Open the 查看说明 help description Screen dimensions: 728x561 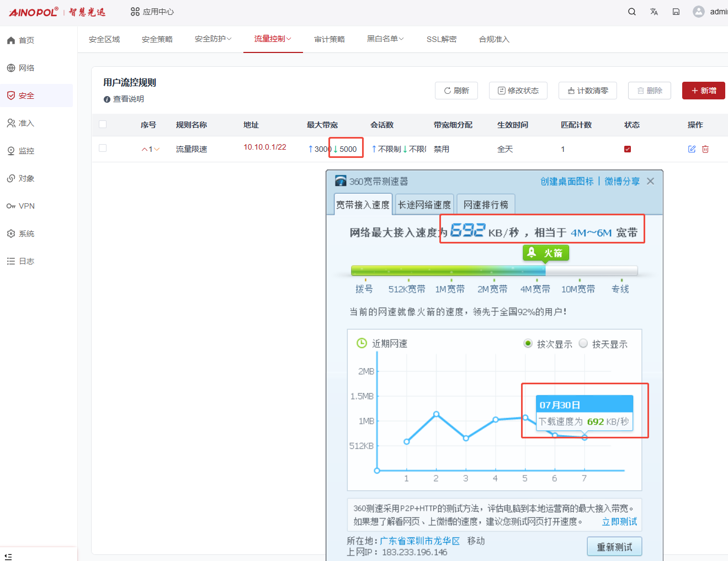[124, 99]
